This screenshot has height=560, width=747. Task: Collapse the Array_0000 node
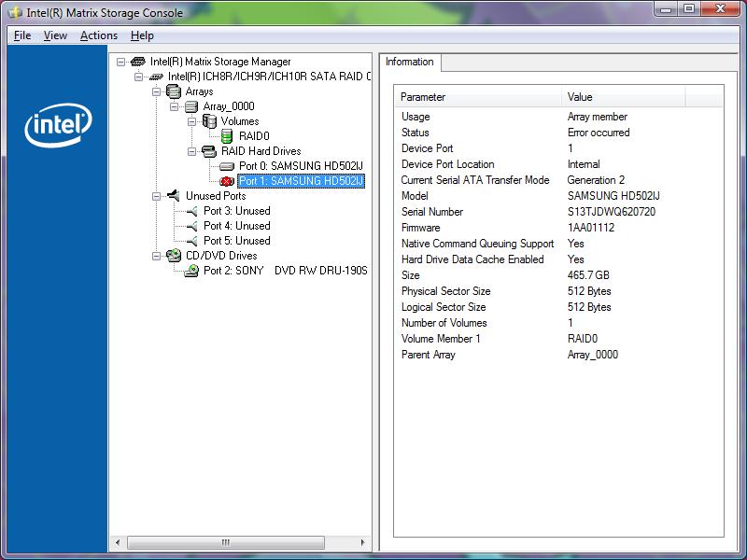[175, 106]
